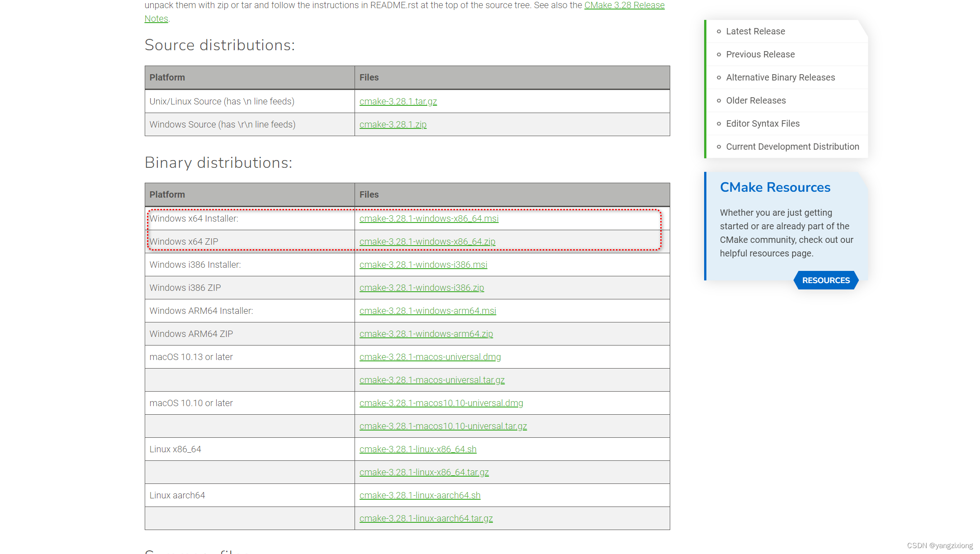Download cmake-3.28.1-windows-arm64.zip archive
Image resolution: width=980 pixels, height=554 pixels.
click(426, 334)
